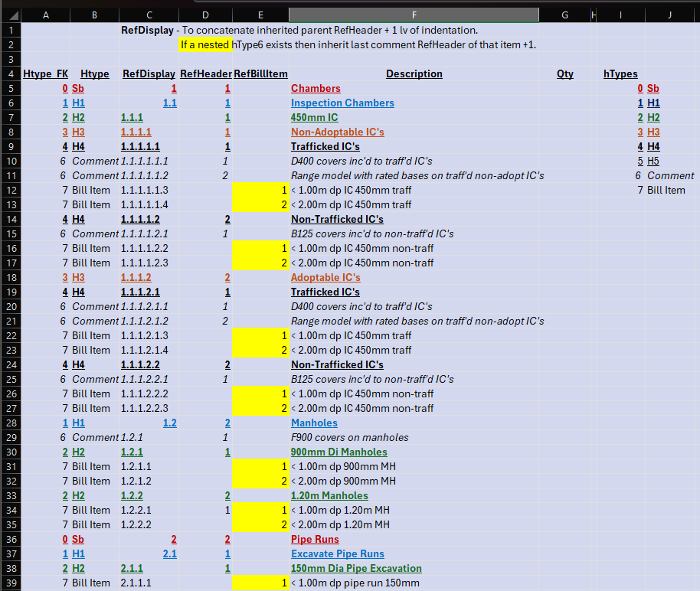This screenshot has width=700, height=591.
Task: Click the 'RefDisplay' heading in row 4
Action: [149, 74]
